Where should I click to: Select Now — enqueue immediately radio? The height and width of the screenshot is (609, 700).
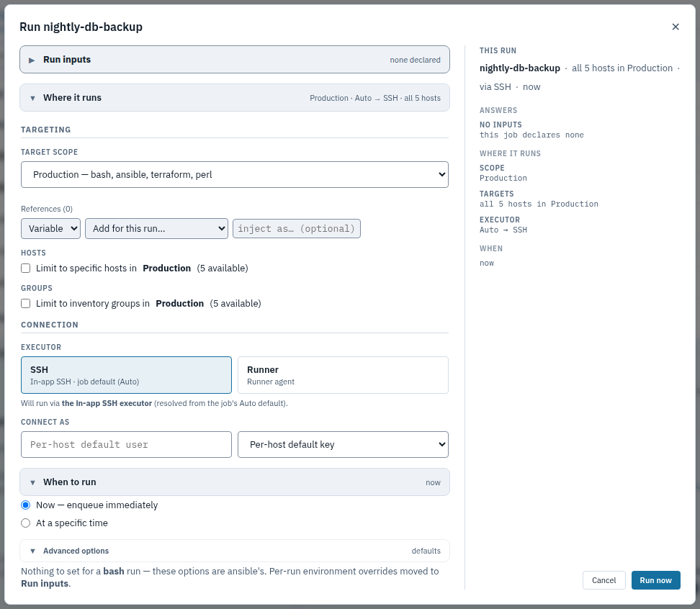pyautogui.click(x=26, y=505)
